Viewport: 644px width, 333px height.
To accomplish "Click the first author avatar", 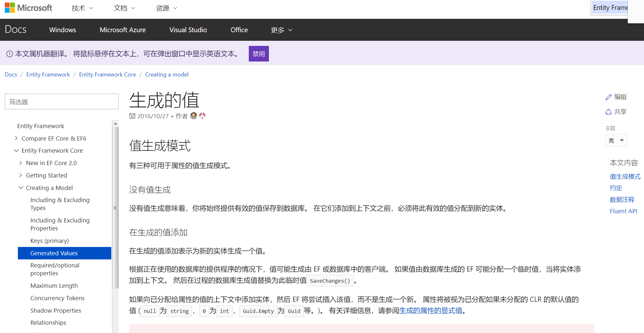I will tap(194, 116).
